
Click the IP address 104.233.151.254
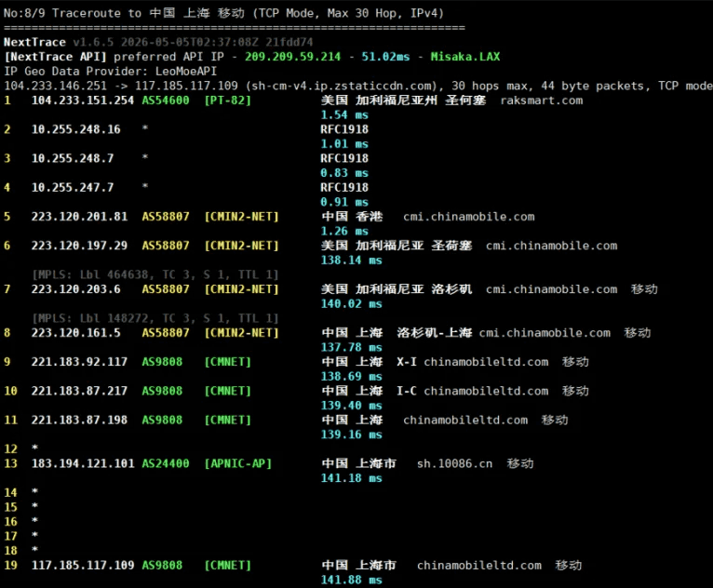click(x=82, y=100)
